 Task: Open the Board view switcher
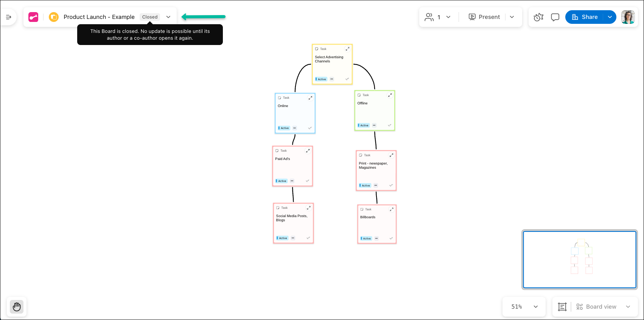[x=603, y=307]
